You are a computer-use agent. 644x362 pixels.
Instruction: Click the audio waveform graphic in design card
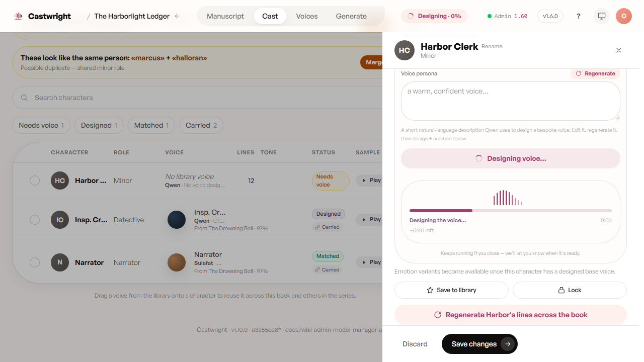[x=508, y=198]
